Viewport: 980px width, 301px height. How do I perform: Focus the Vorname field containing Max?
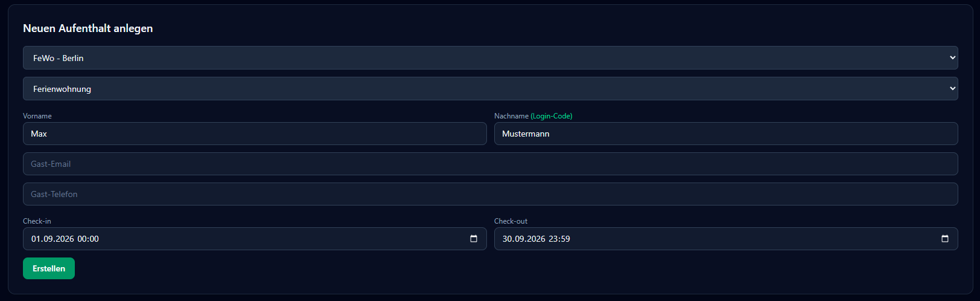255,134
